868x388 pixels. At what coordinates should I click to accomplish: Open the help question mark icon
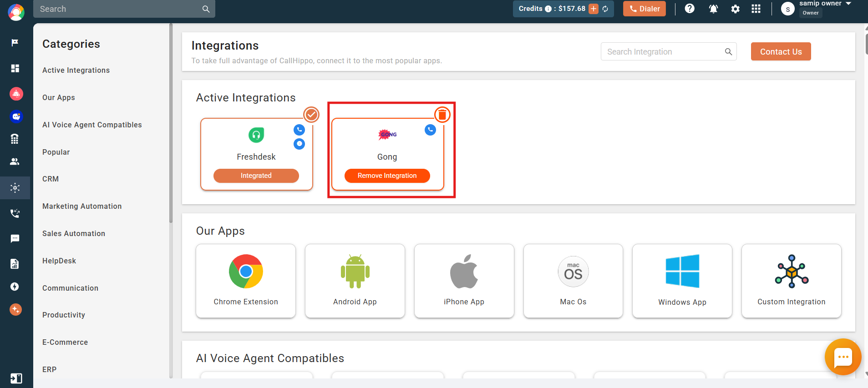pos(690,9)
